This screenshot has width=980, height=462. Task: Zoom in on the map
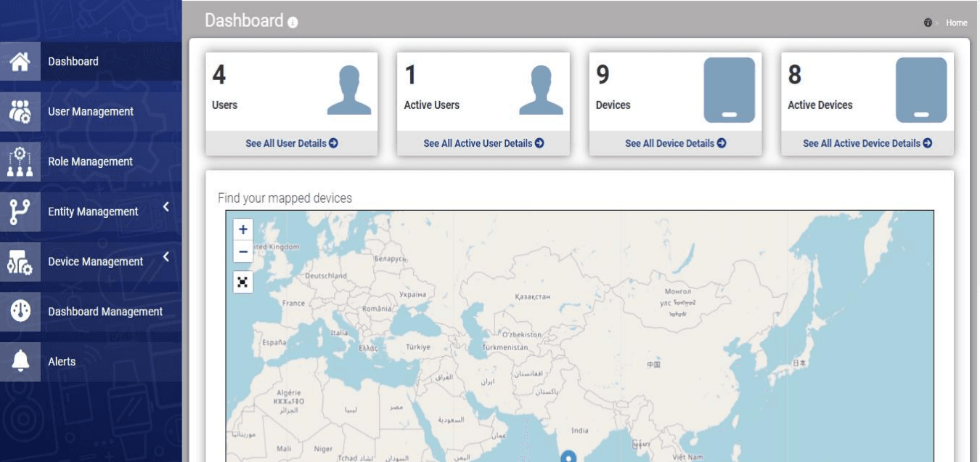pos(242,230)
